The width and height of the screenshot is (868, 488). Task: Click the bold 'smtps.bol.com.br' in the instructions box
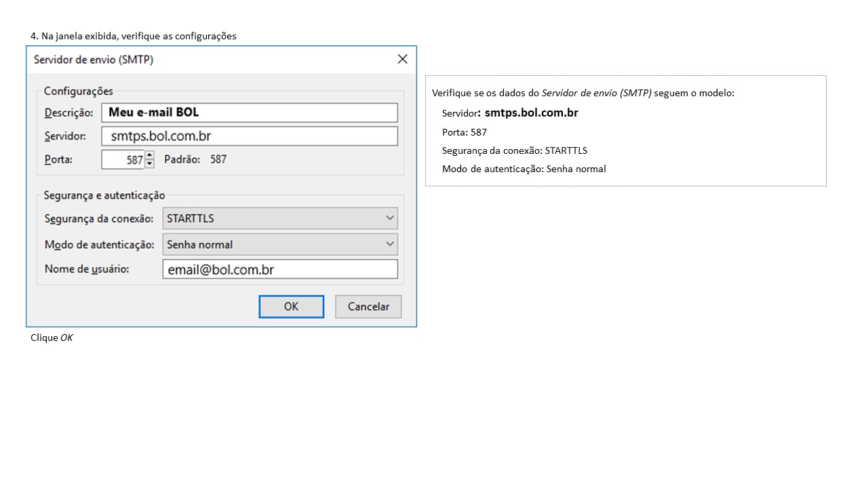[532, 113]
